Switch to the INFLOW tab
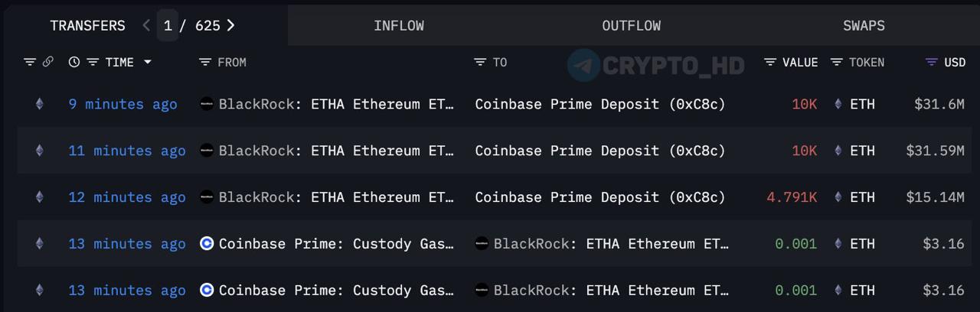This screenshot has height=312, width=980. (x=399, y=25)
